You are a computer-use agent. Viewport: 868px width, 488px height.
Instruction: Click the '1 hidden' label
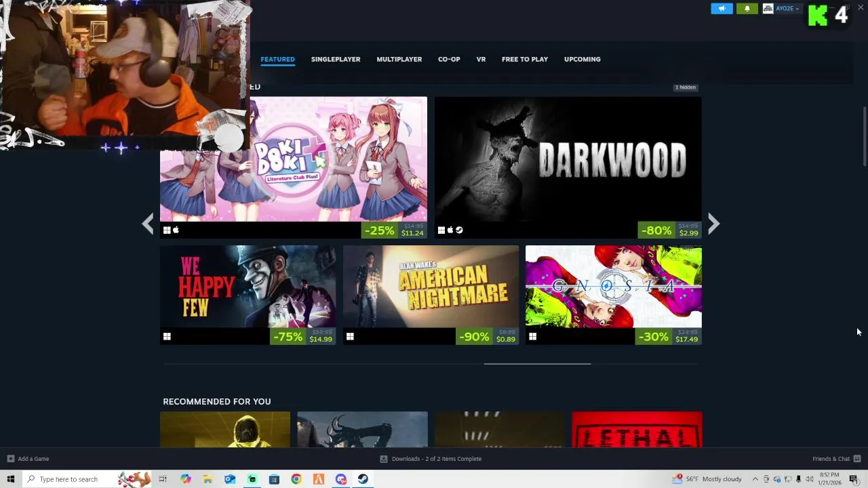coord(685,87)
